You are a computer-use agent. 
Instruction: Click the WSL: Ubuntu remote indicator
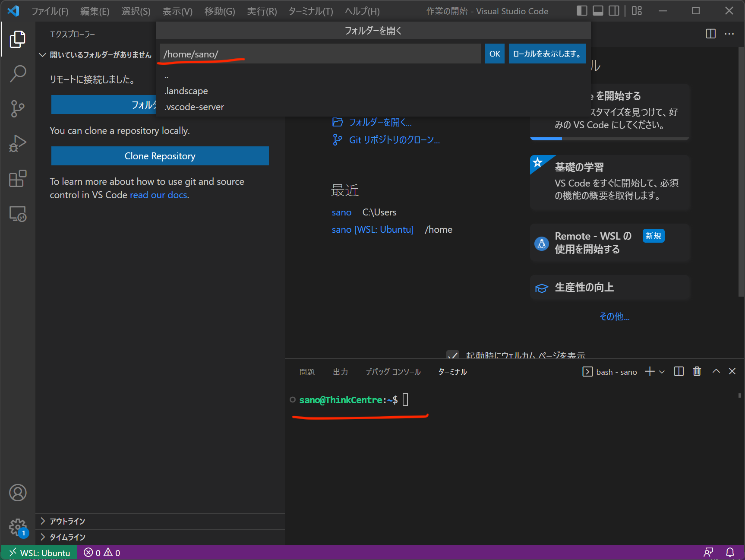(39, 553)
